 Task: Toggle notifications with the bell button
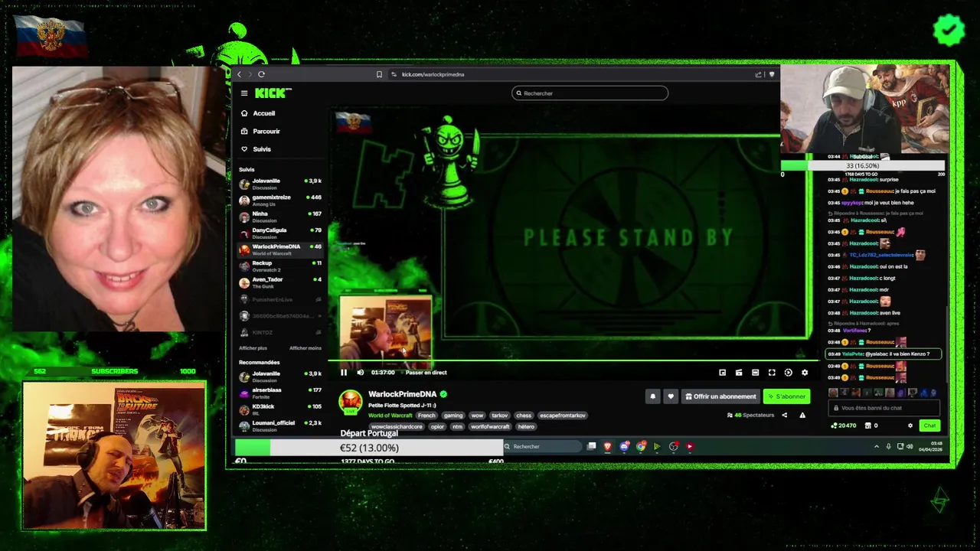653,396
